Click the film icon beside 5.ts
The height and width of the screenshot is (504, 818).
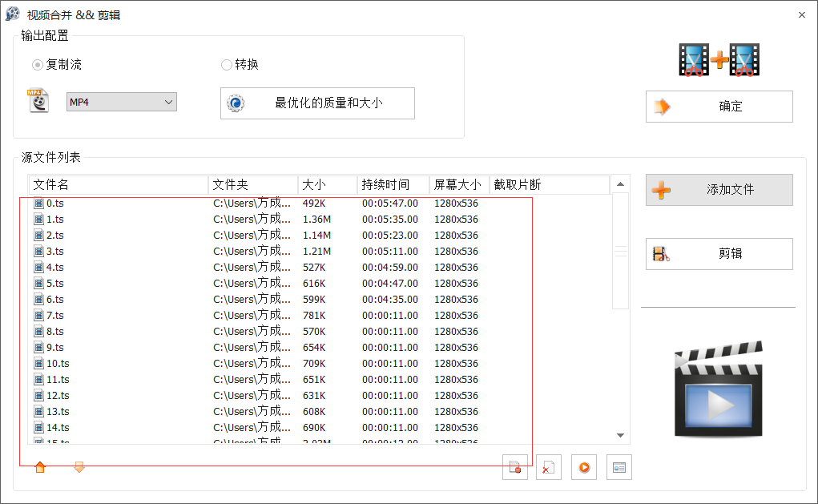tap(38, 284)
